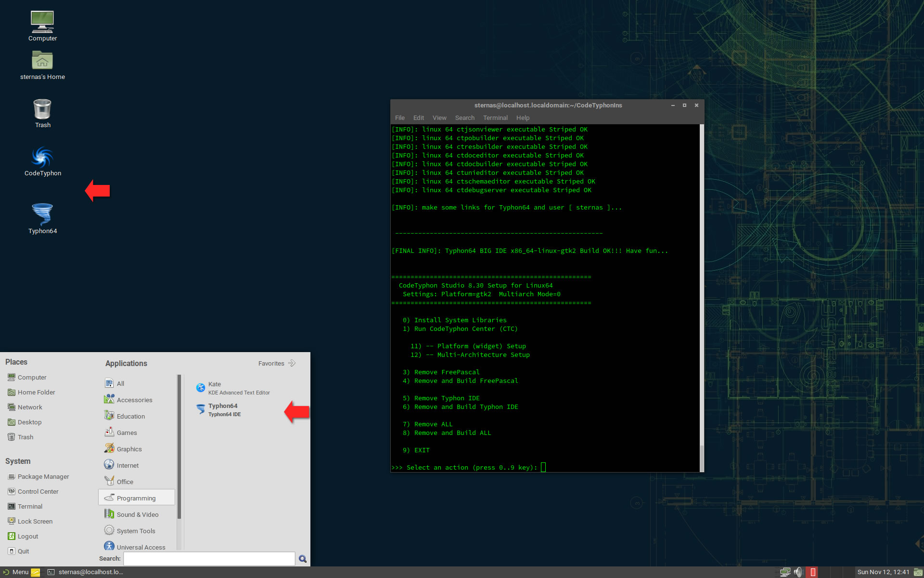Image resolution: width=924 pixels, height=578 pixels.
Task: Open terminal Search menu
Action: coord(465,118)
